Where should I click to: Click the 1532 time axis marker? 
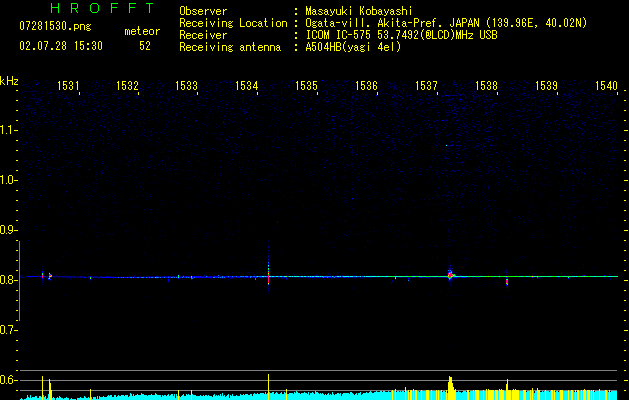coord(127,86)
